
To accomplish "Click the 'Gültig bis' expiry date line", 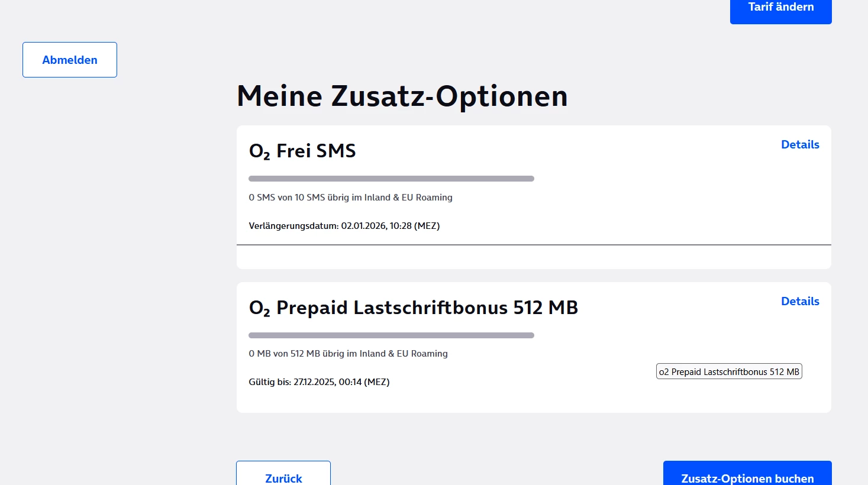I will point(319,382).
